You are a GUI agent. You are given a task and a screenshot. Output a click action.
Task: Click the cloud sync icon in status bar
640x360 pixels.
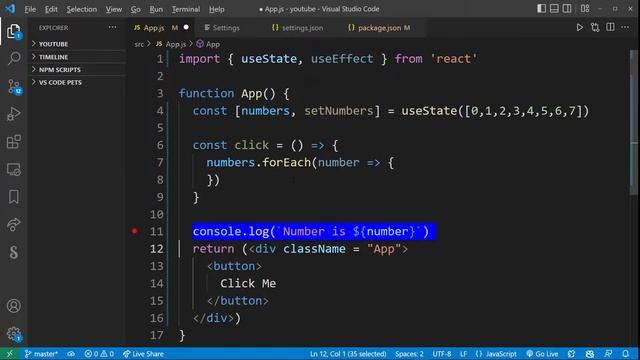pyautogui.click(x=71, y=354)
